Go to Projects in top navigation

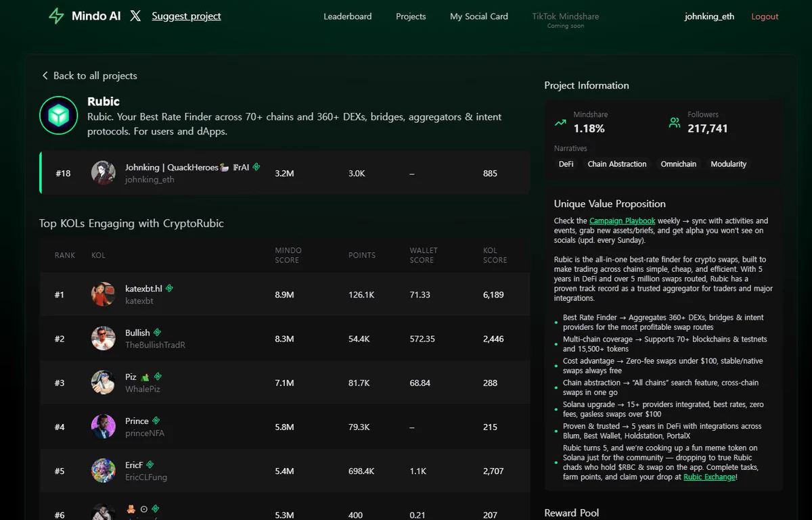coord(411,16)
